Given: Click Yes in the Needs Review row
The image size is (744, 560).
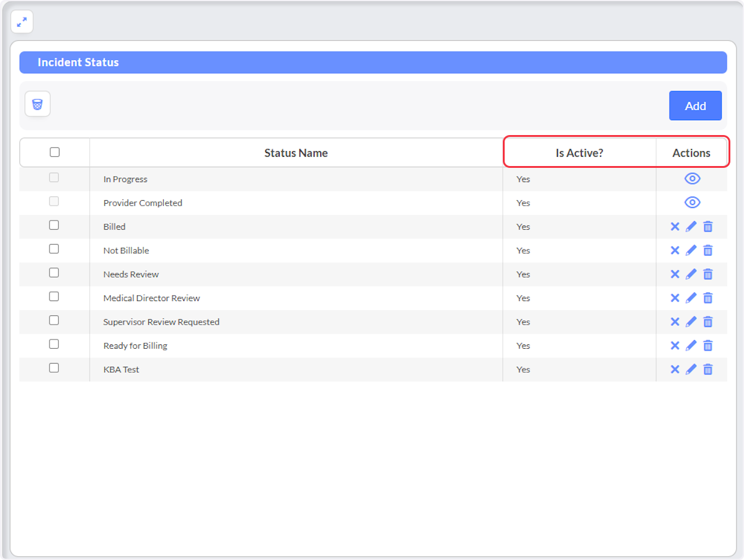Looking at the screenshot, I should click(x=523, y=274).
